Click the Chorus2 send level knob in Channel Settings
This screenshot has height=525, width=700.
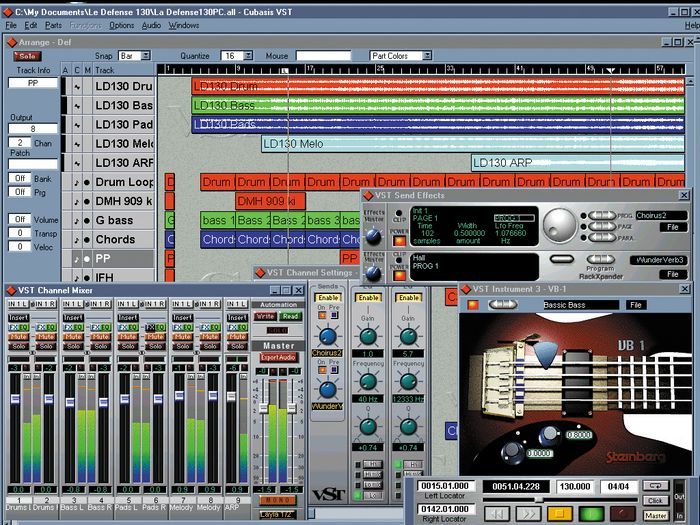328,337
